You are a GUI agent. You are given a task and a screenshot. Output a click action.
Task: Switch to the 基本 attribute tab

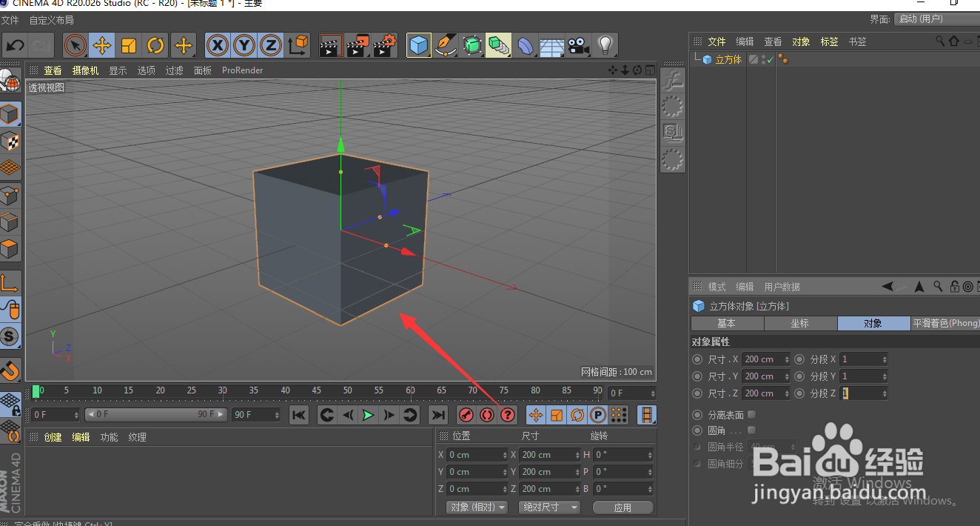click(x=727, y=324)
